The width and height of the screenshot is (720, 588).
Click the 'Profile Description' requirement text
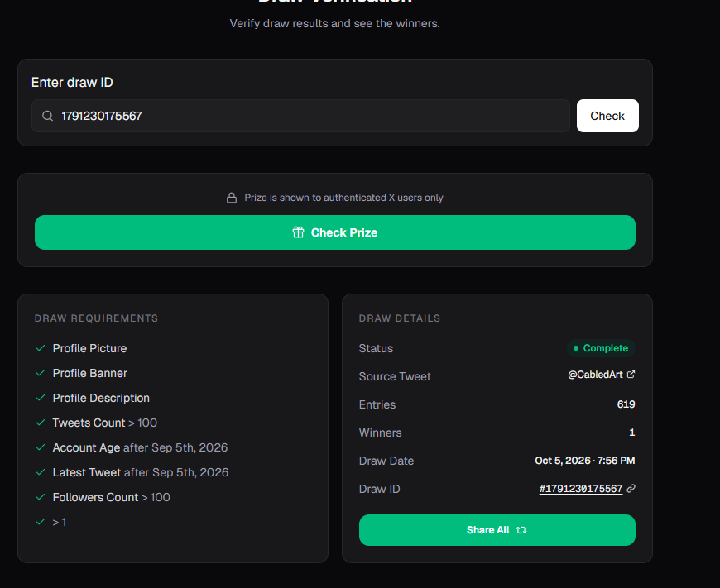[101, 398]
